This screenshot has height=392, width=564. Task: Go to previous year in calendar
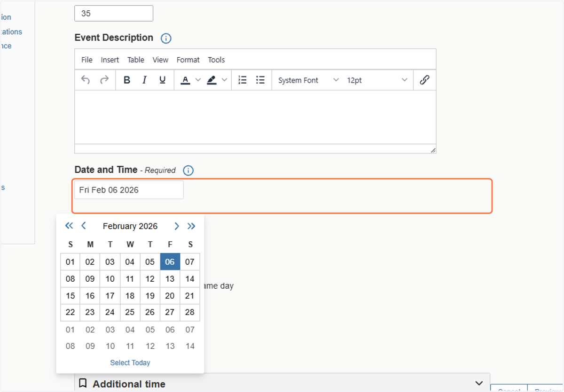click(69, 226)
